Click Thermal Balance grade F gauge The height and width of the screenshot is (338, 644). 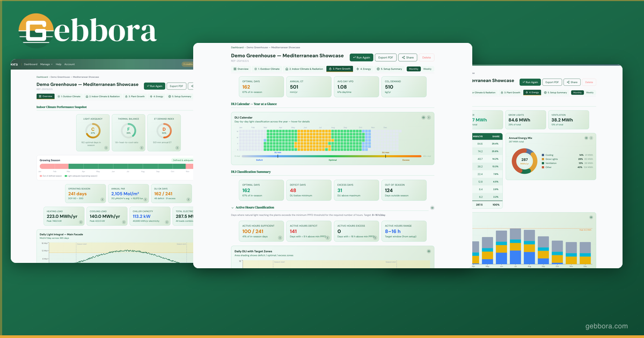click(x=129, y=130)
